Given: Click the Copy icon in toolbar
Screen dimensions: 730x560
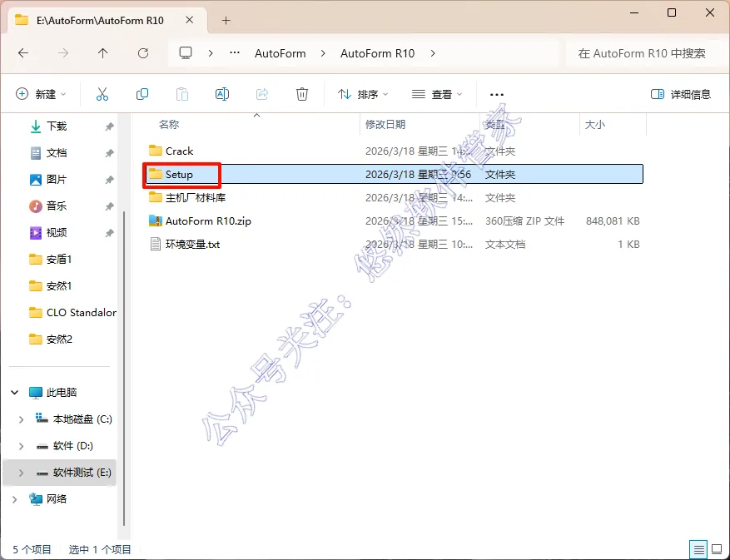Looking at the screenshot, I should tap(142, 95).
